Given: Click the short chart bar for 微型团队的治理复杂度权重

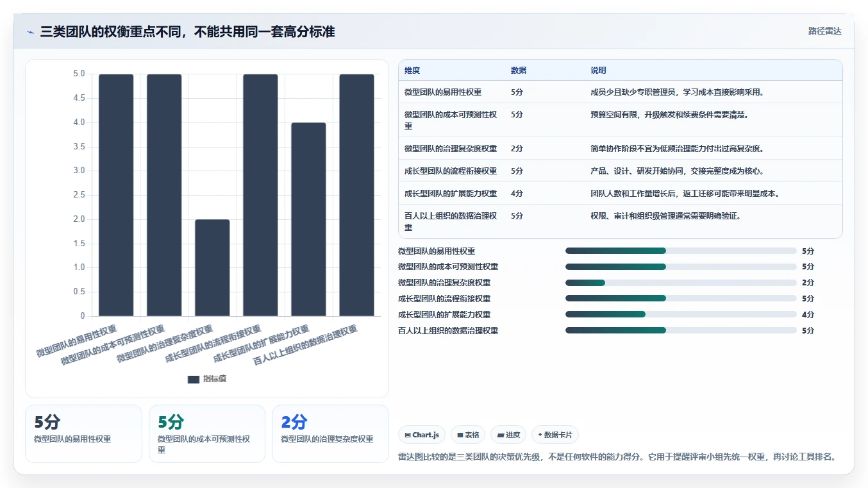Looking at the screenshot, I should pos(212,268).
